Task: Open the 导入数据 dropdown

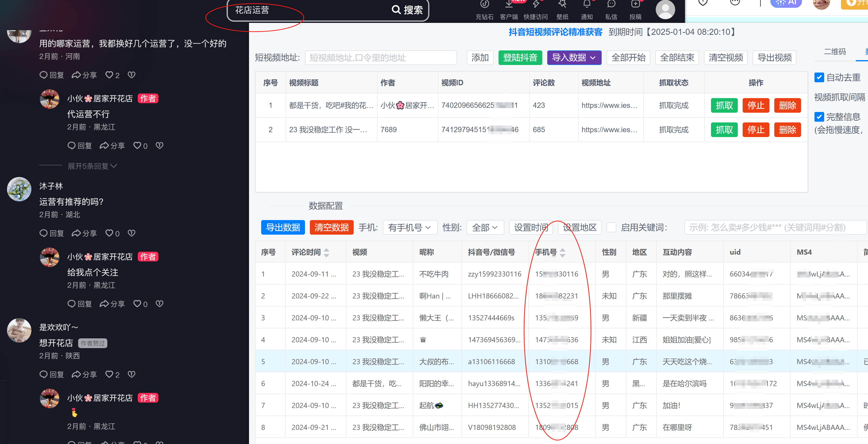Action: (574, 58)
